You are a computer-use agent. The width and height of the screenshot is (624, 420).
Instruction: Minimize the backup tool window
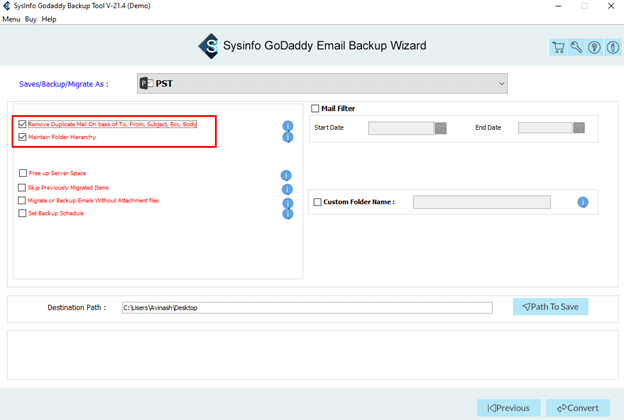coord(558,6)
